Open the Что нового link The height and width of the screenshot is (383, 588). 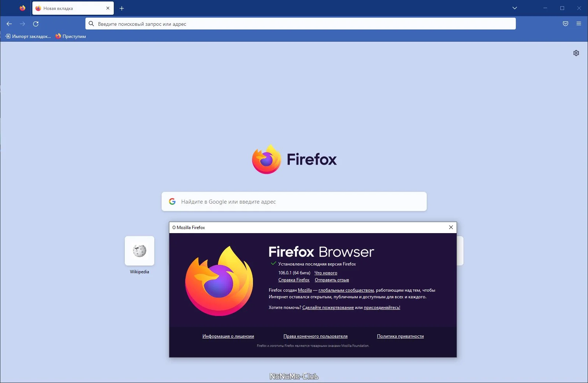[326, 273]
